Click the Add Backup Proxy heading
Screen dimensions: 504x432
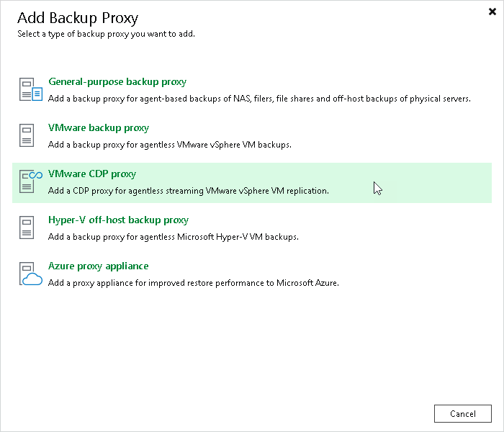[x=78, y=18]
